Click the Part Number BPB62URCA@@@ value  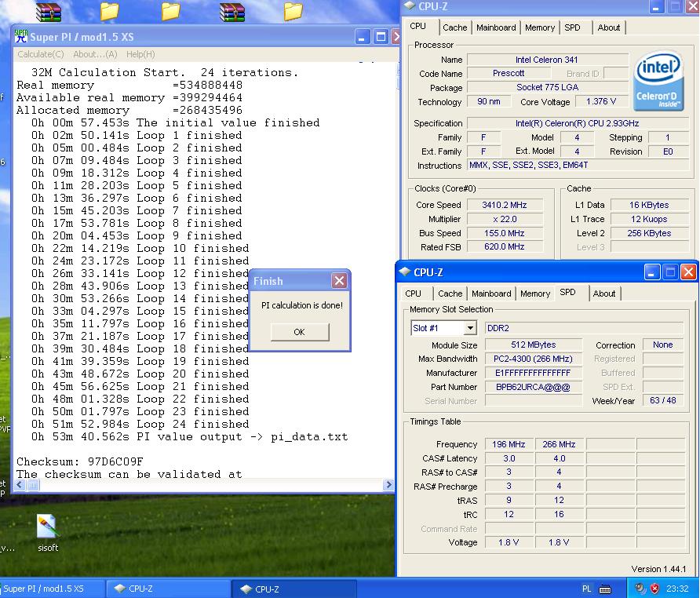(x=534, y=387)
